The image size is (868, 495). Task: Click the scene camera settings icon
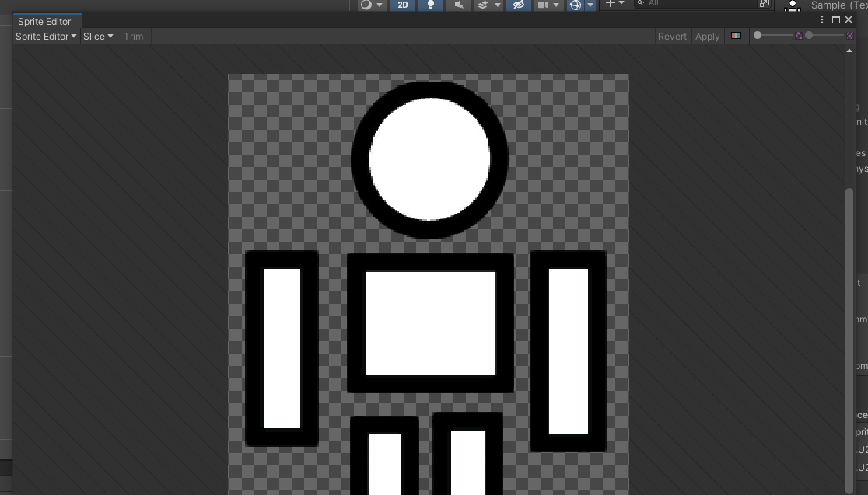[543, 5]
